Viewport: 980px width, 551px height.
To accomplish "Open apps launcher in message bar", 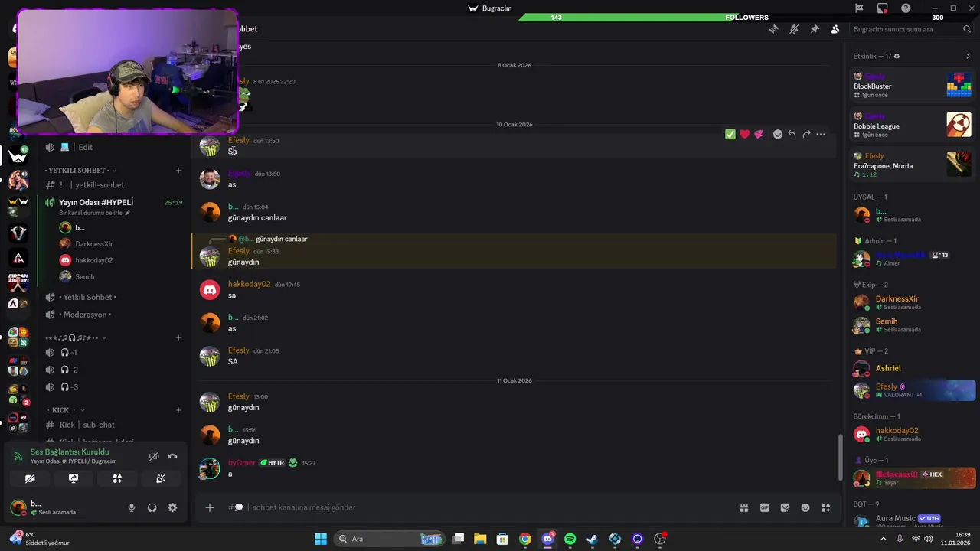I will click(825, 507).
